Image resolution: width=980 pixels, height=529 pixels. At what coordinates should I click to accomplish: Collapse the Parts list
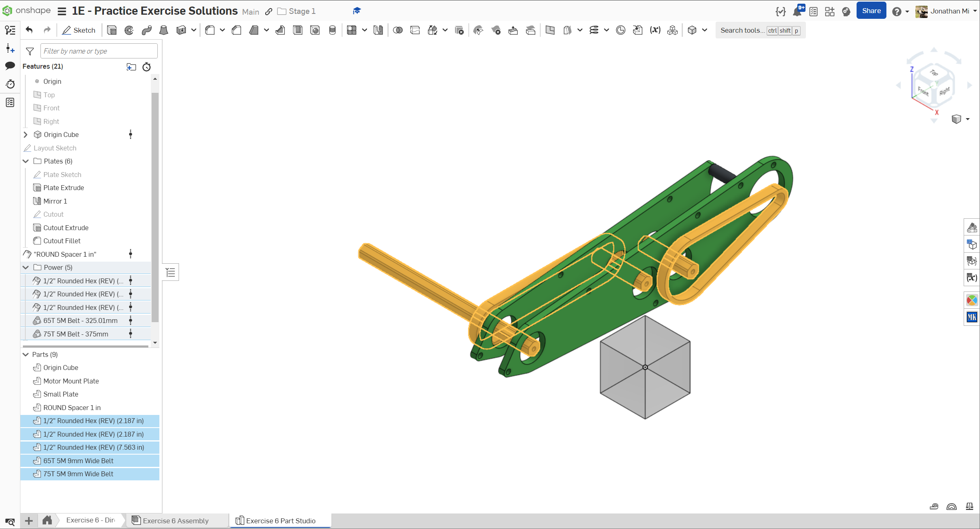coord(26,354)
